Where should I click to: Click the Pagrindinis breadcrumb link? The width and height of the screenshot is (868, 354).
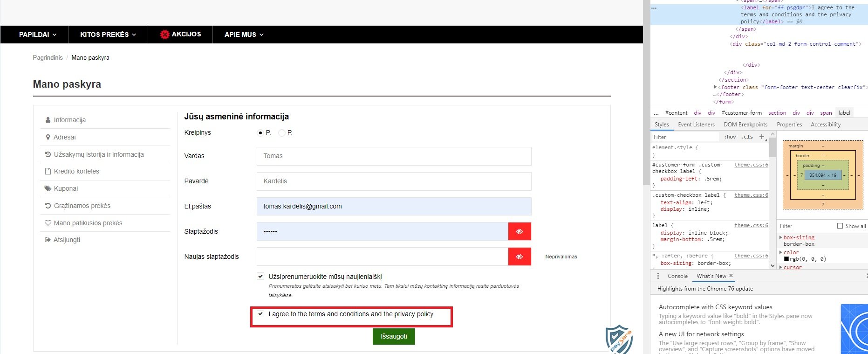pos(48,58)
